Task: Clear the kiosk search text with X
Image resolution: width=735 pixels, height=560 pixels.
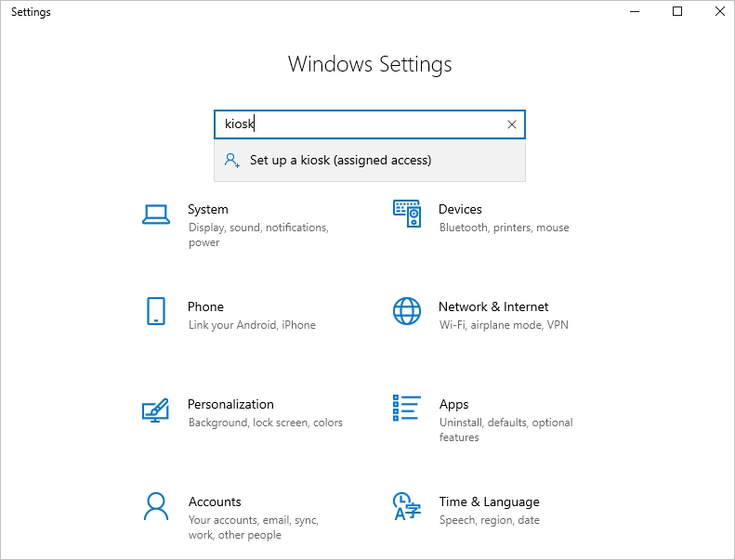Action: tap(512, 124)
